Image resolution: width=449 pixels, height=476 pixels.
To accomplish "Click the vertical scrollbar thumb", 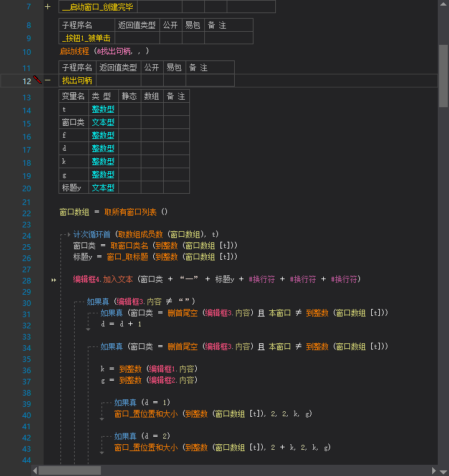I will click(443, 76).
